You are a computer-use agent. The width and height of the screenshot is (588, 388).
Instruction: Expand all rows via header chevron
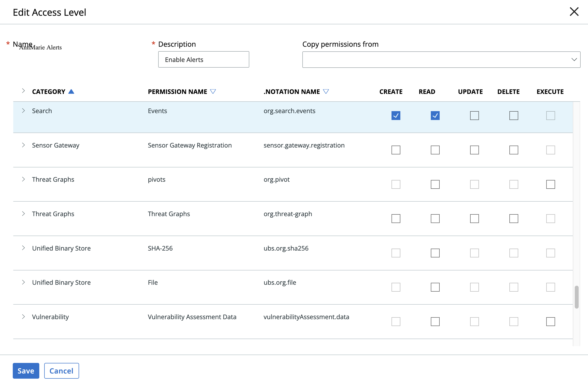pos(23,91)
